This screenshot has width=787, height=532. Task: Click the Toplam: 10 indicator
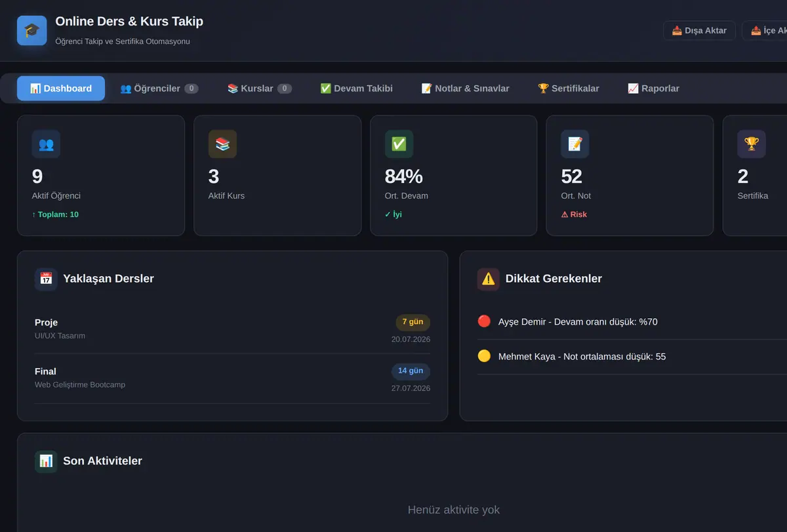(x=55, y=215)
